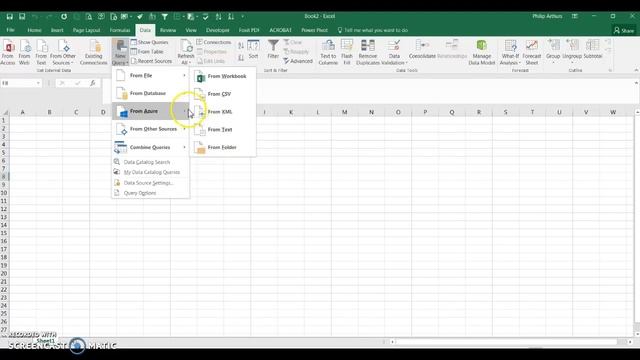Viewport: 640px width, 360px height.
Task: Click the Tell me what you want to do box
Action: pyautogui.click(x=372, y=30)
